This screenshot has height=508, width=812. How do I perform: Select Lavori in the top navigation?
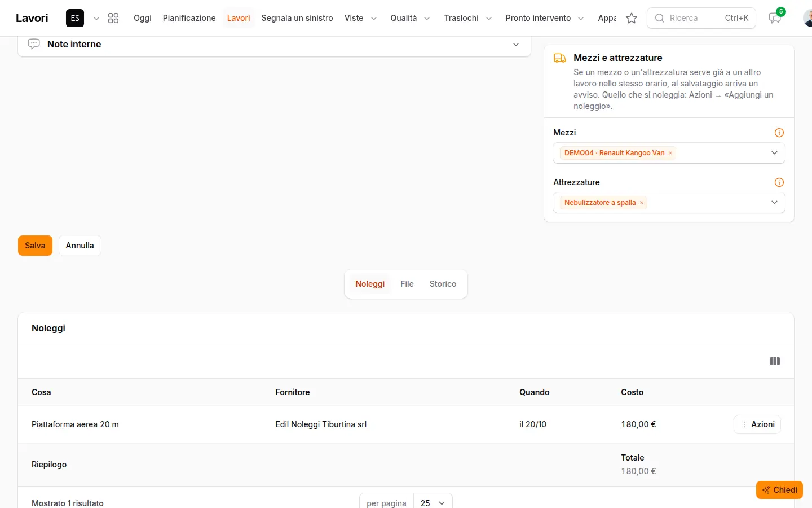(x=239, y=18)
